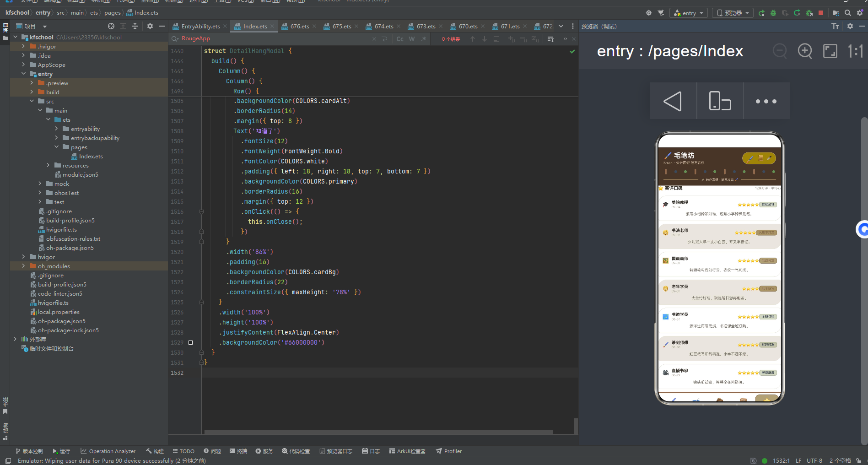Image resolution: width=868 pixels, height=465 pixels.
Task: Reset previewer to 1:1 scale
Action: tap(855, 51)
